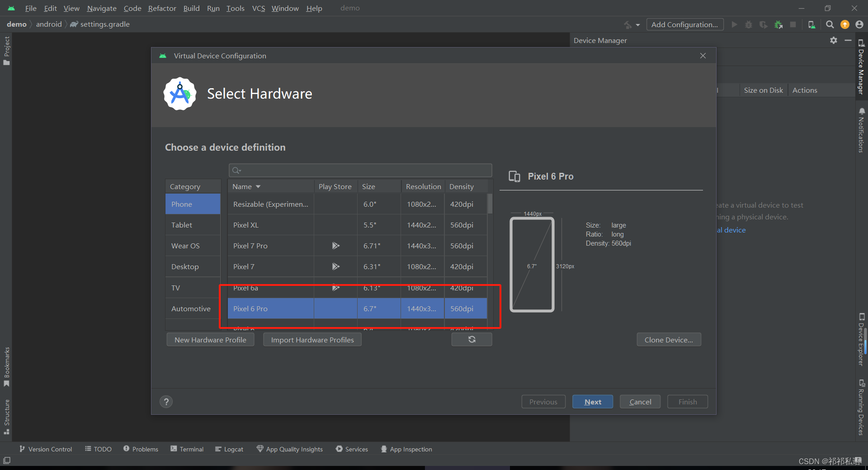Select the Pixel XL device row
This screenshot has width=868, height=470.
(x=357, y=225)
